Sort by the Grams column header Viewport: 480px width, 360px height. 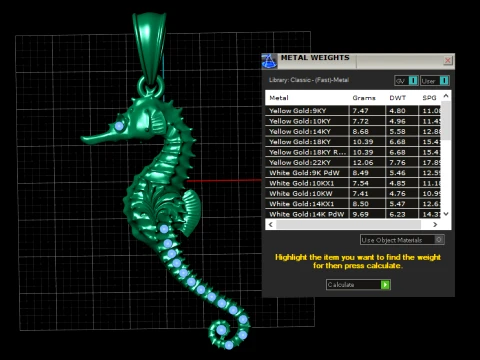[364, 98]
